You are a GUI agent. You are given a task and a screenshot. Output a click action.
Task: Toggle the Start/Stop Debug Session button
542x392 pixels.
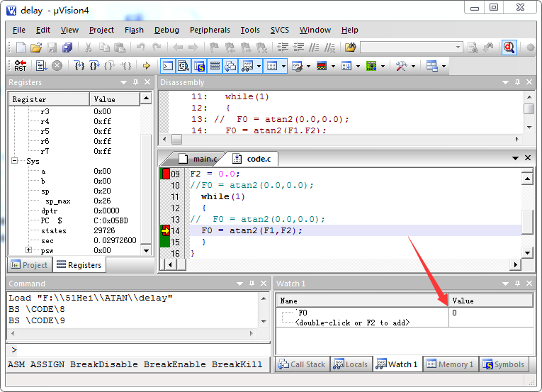pyautogui.click(x=509, y=47)
